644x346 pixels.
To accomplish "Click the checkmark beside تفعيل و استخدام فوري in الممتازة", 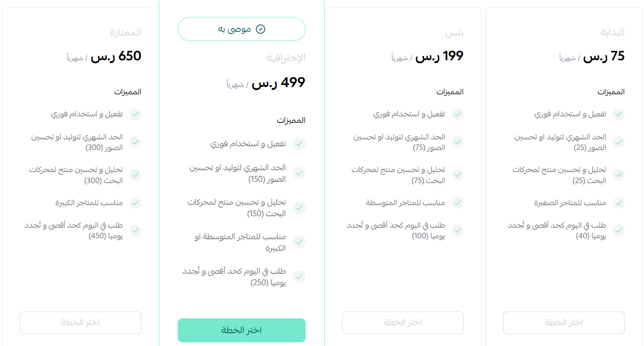I will (135, 114).
